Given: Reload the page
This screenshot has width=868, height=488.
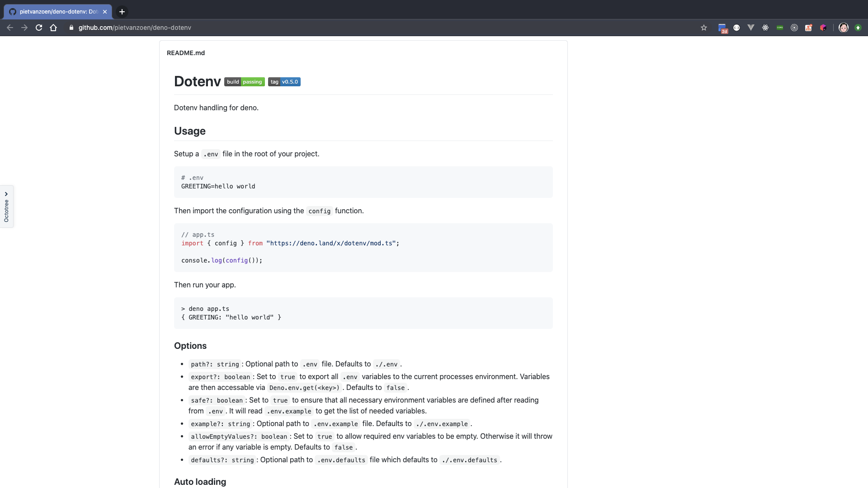Looking at the screenshot, I should (x=39, y=28).
